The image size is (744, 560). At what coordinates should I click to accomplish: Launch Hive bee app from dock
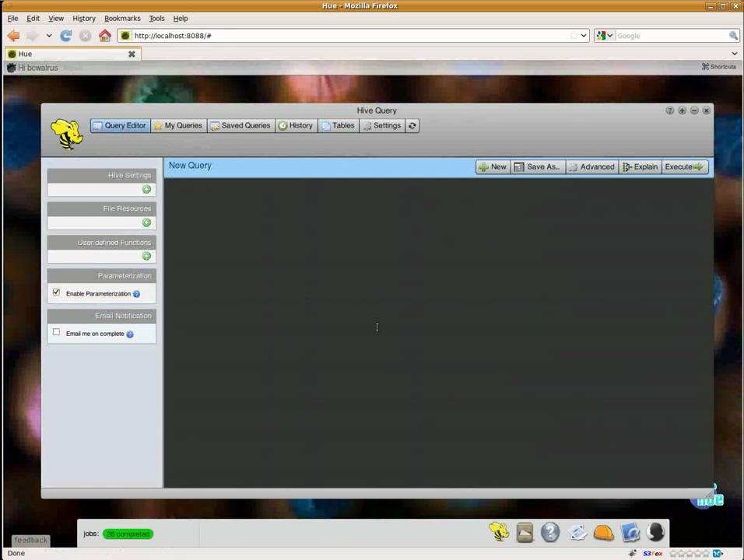(499, 532)
